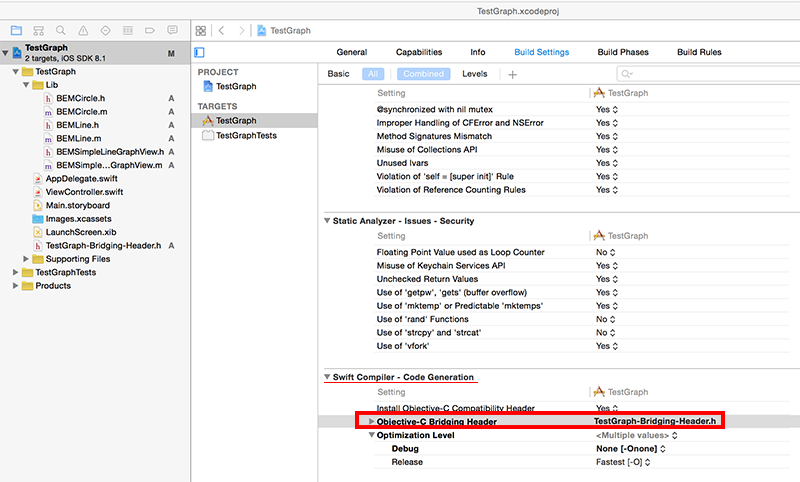Select the Combined view toggle
800x482 pixels.
pos(423,74)
